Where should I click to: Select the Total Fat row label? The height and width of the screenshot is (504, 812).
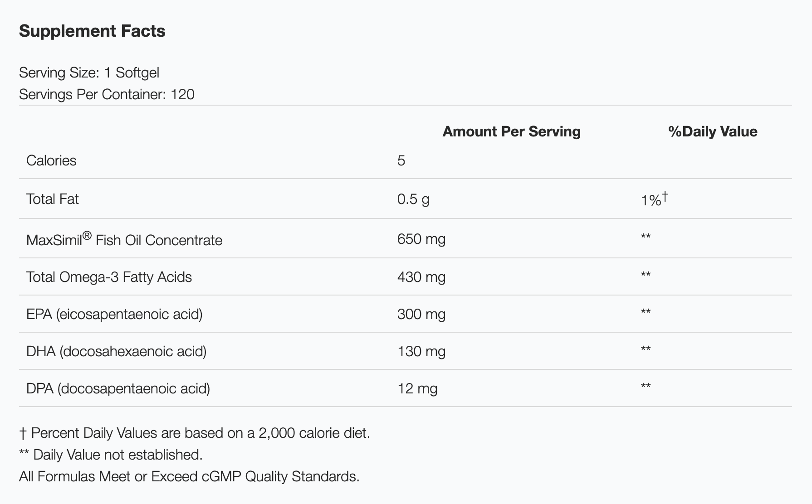point(53,199)
